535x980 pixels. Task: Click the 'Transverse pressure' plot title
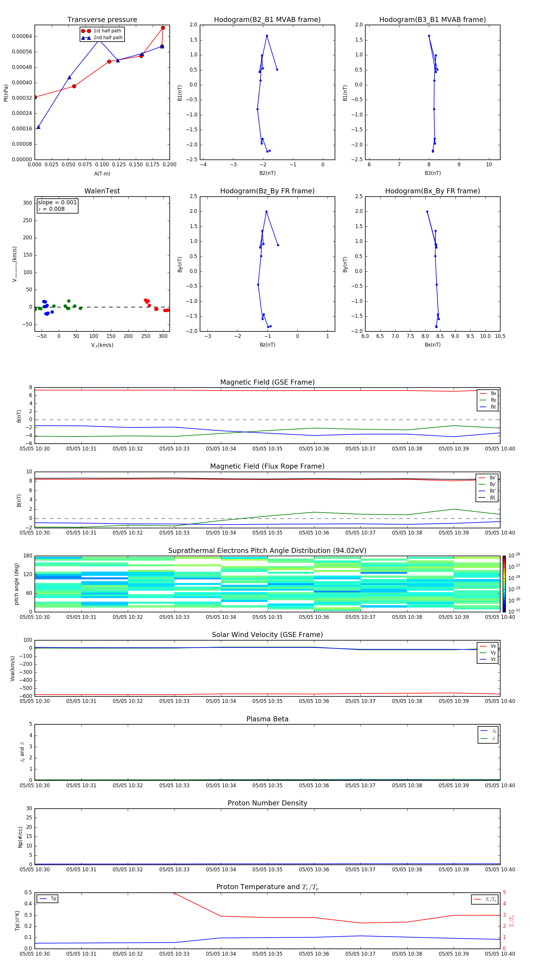[x=102, y=20]
